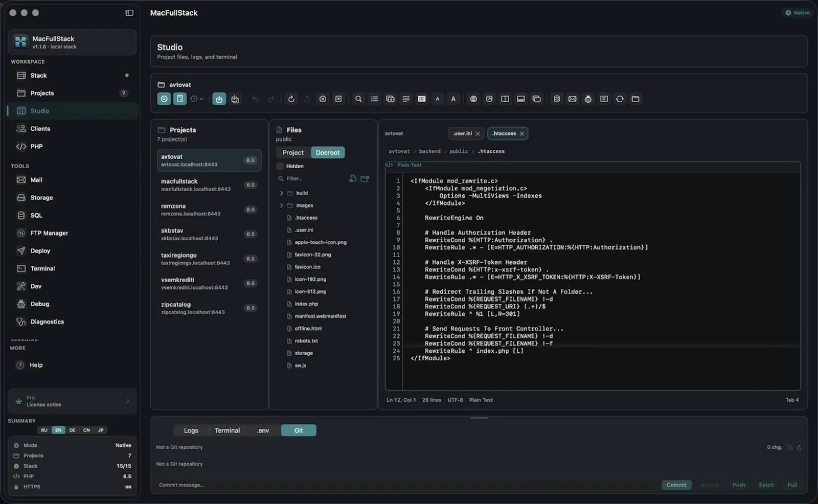Click the Pull button in Git panel
The image size is (818, 504).
pyautogui.click(x=792, y=485)
